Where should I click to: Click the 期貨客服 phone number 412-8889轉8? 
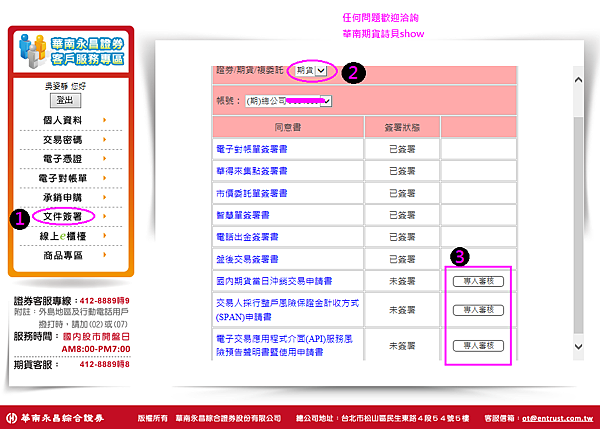click(104, 364)
